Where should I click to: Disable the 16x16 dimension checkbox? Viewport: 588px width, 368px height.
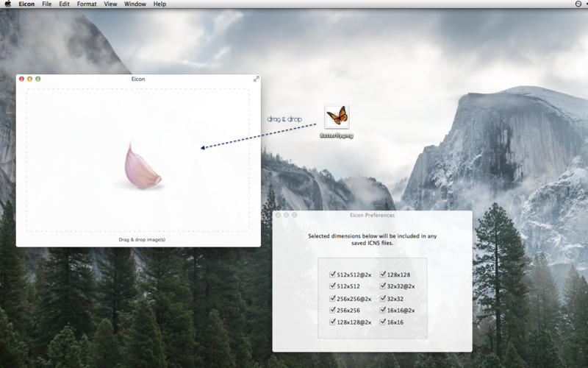(383, 322)
